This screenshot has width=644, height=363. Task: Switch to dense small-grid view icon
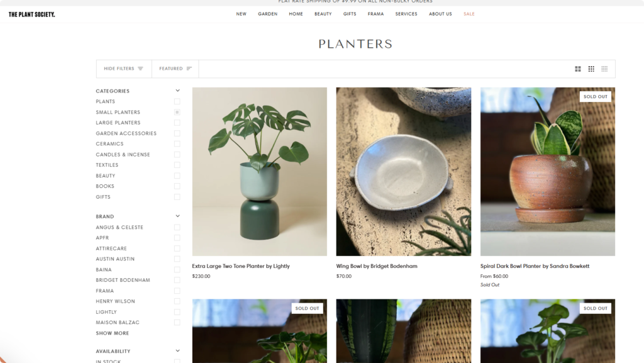point(604,69)
